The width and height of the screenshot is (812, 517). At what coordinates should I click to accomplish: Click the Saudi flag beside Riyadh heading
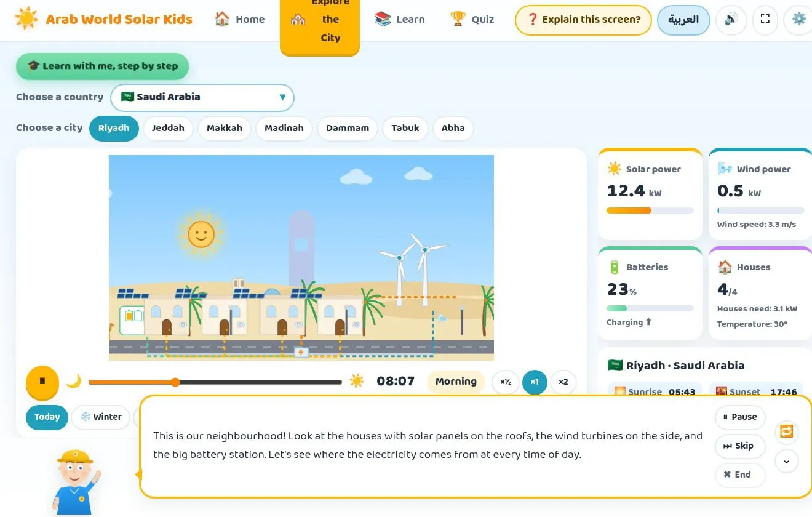tap(615, 365)
